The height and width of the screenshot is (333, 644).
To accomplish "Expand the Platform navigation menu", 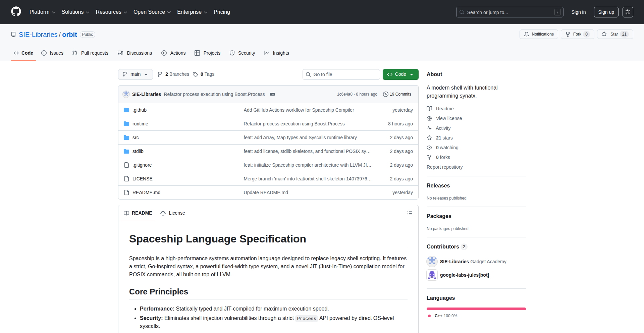I will (x=42, y=12).
